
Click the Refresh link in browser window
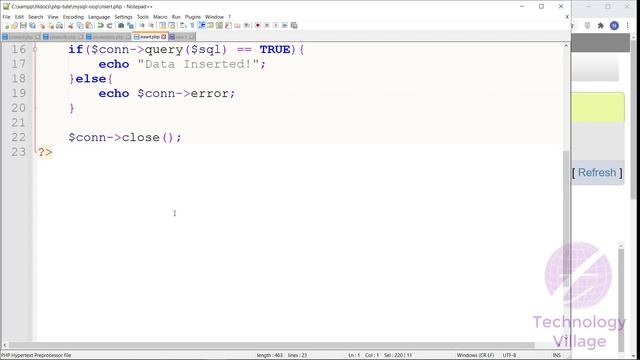(597, 173)
